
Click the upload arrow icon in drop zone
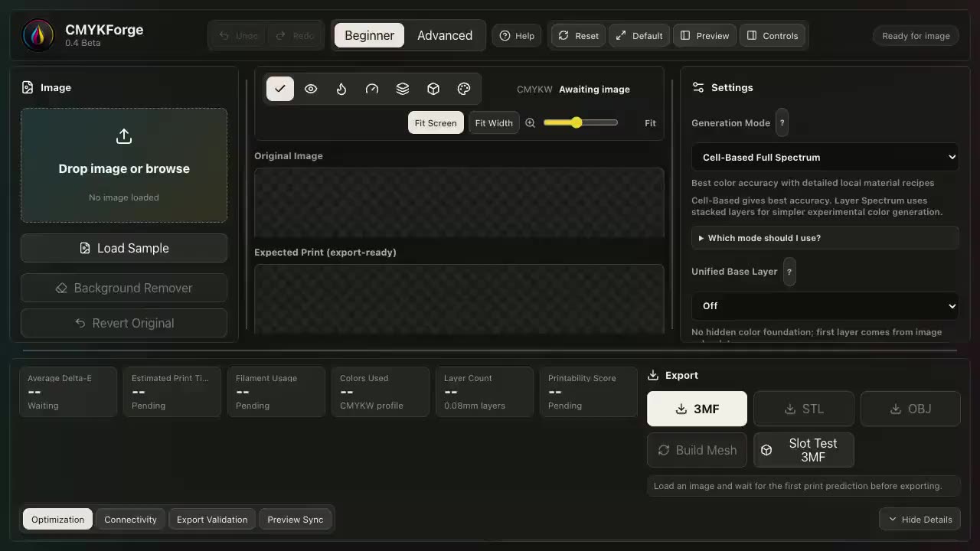click(x=124, y=136)
